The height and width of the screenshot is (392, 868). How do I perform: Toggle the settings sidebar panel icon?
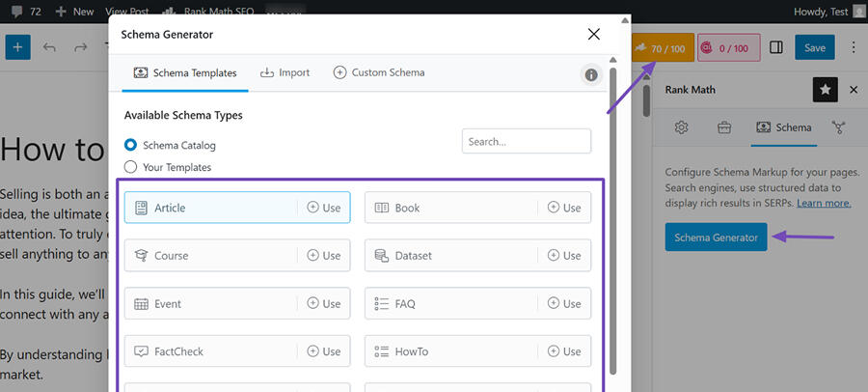[x=776, y=47]
